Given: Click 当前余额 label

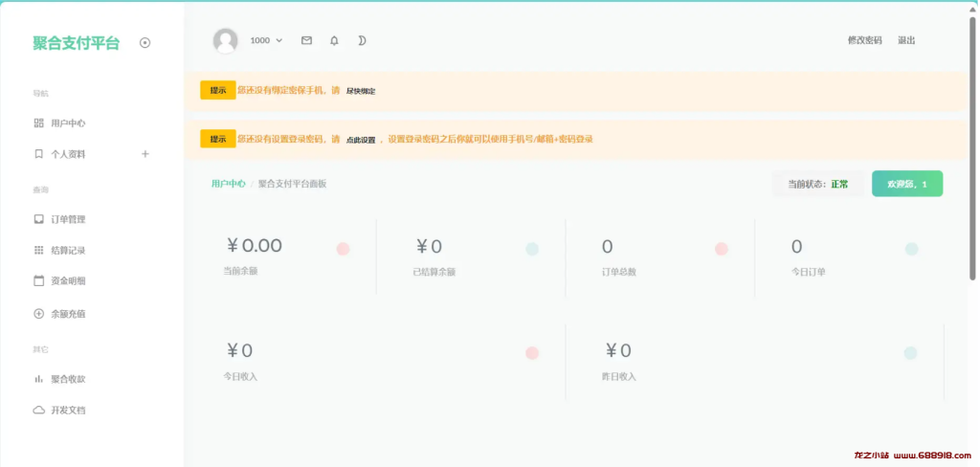Looking at the screenshot, I should [x=240, y=272].
